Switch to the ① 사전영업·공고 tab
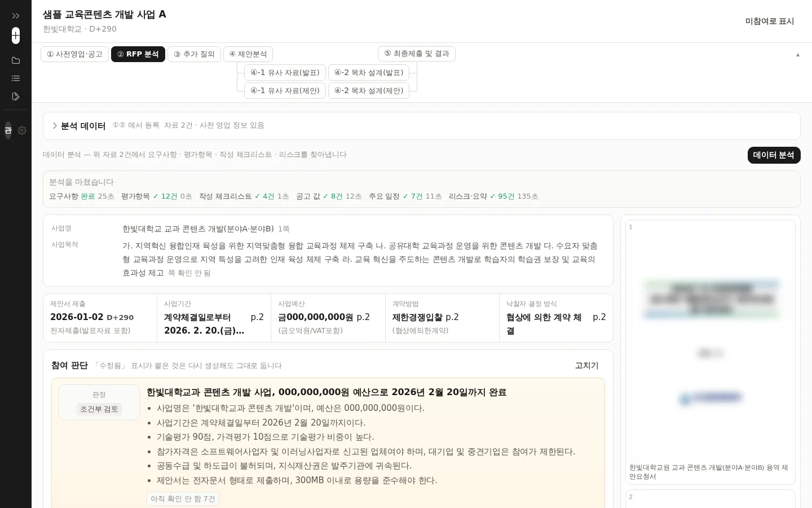This screenshot has height=508, width=812. click(x=74, y=54)
